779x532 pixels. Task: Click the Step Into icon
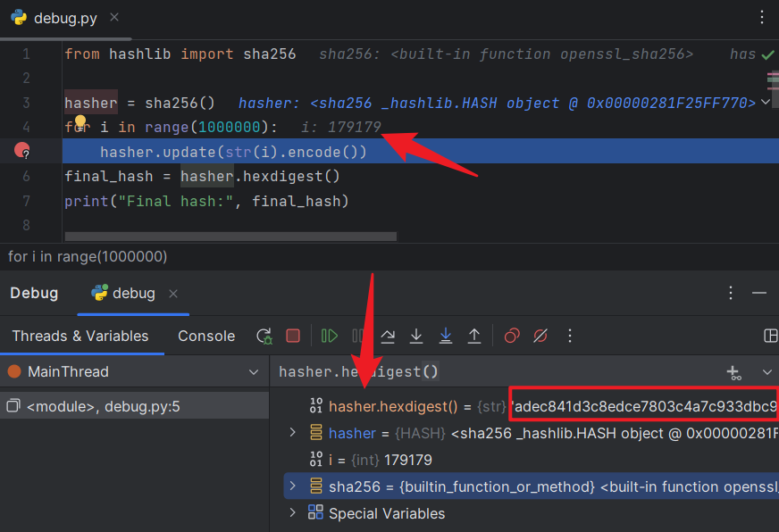pyautogui.click(x=416, y=337)
